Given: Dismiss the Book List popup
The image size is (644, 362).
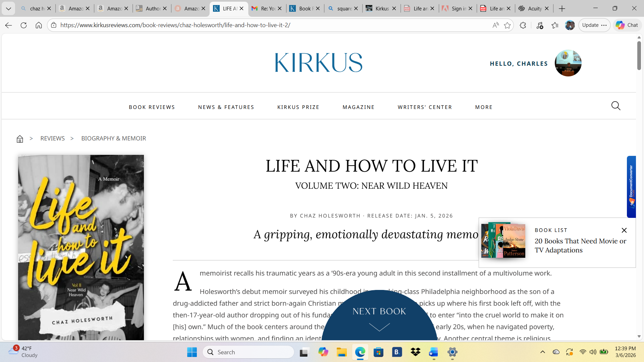Looking at the screenshot, I should [624, 230].
